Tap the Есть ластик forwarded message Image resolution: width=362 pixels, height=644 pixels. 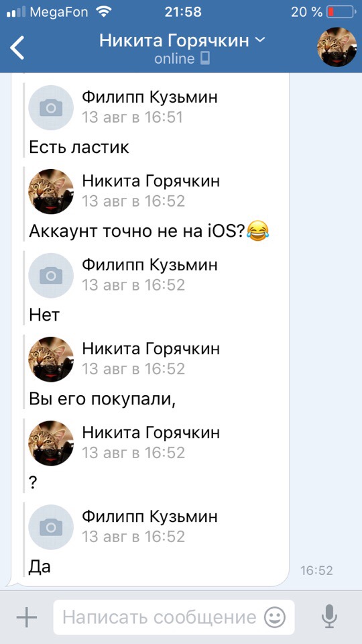pyautogui.click(x=79, y=148)
